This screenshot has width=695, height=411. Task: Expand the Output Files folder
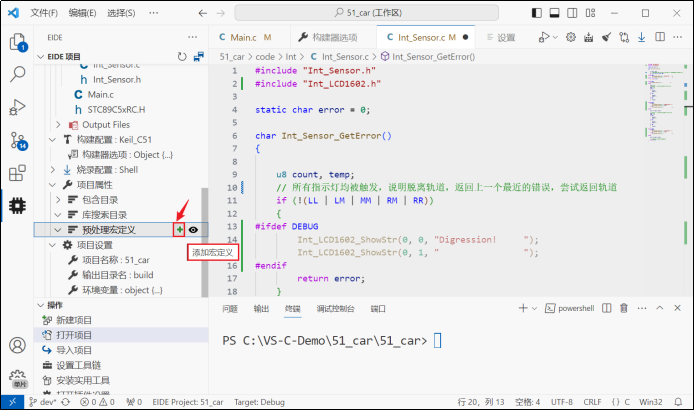click(58, 125)
